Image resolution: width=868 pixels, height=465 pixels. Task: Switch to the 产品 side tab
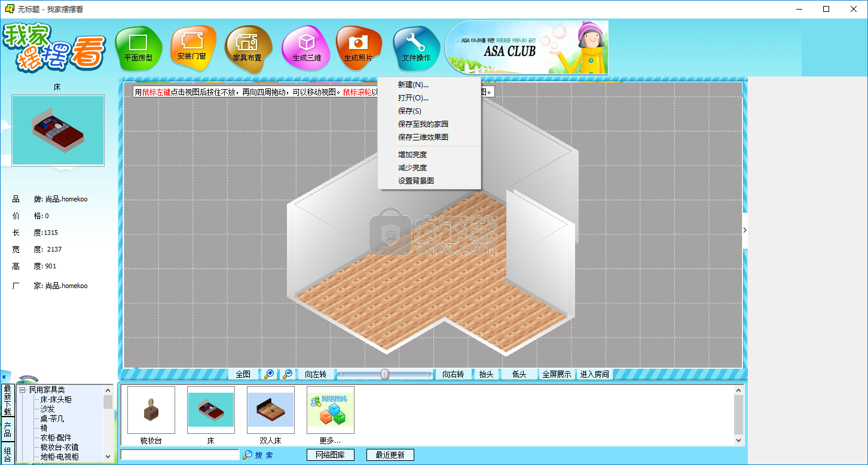(7, 429)
